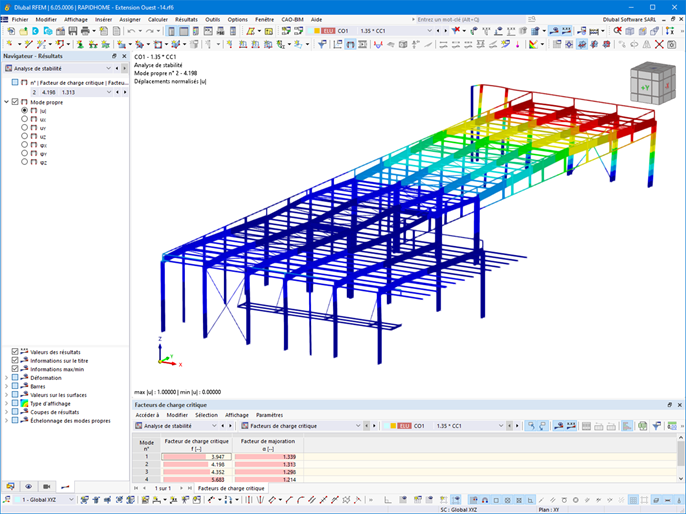Image resolution: width=686 pixels, height=514 pixels.
Task: Select the φx radio button
Action: pyautogui.click(x=24, y=145)
